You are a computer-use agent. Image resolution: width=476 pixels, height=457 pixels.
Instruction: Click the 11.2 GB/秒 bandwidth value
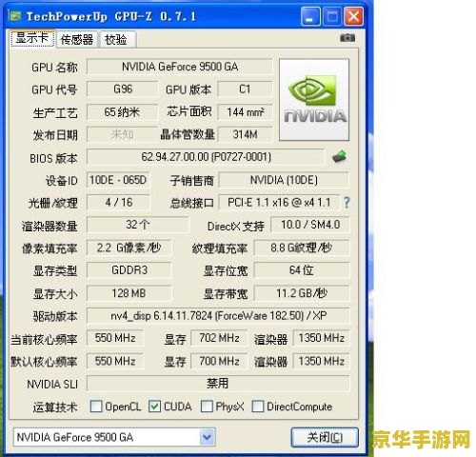(302, 293)
